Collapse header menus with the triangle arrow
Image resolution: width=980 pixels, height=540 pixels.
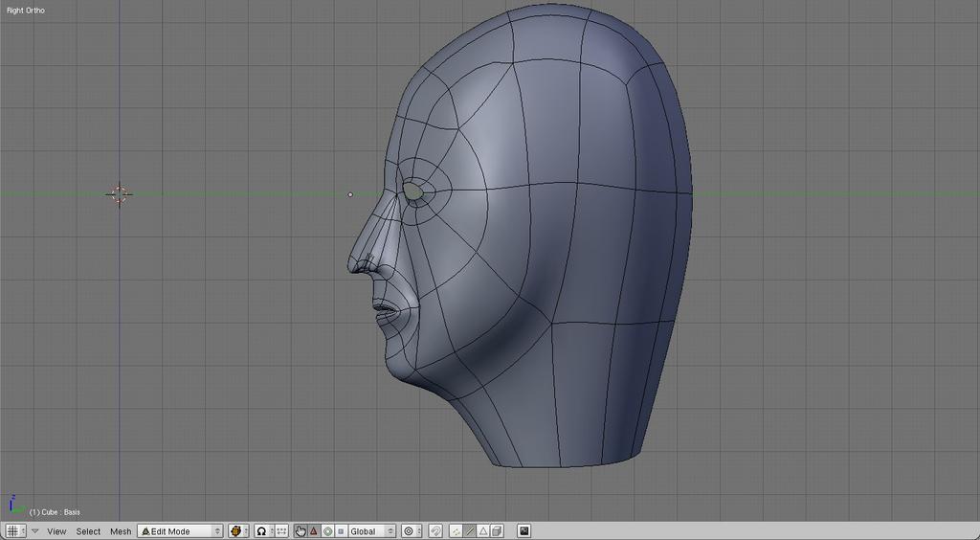click(35, 531)
